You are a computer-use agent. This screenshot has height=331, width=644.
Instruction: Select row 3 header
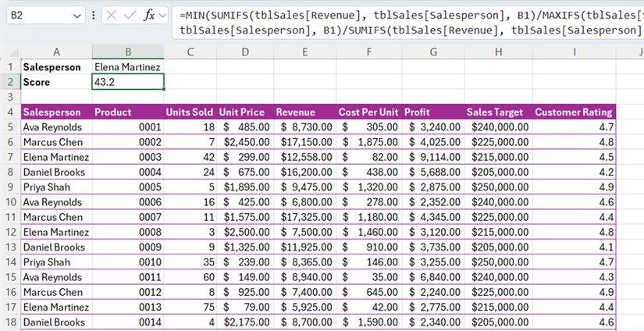tap(11, 97)
